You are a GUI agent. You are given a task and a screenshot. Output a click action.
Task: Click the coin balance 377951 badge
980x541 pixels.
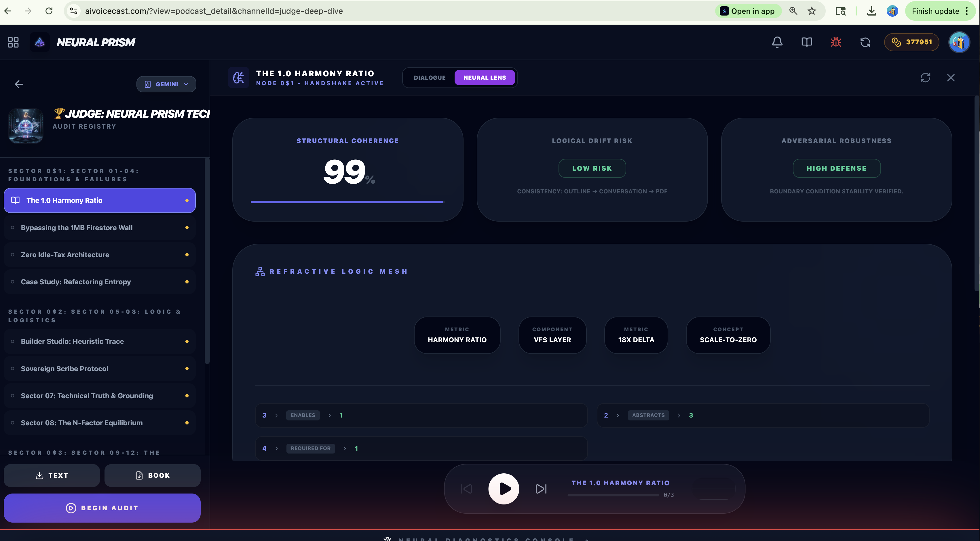[x=911, y=42]
